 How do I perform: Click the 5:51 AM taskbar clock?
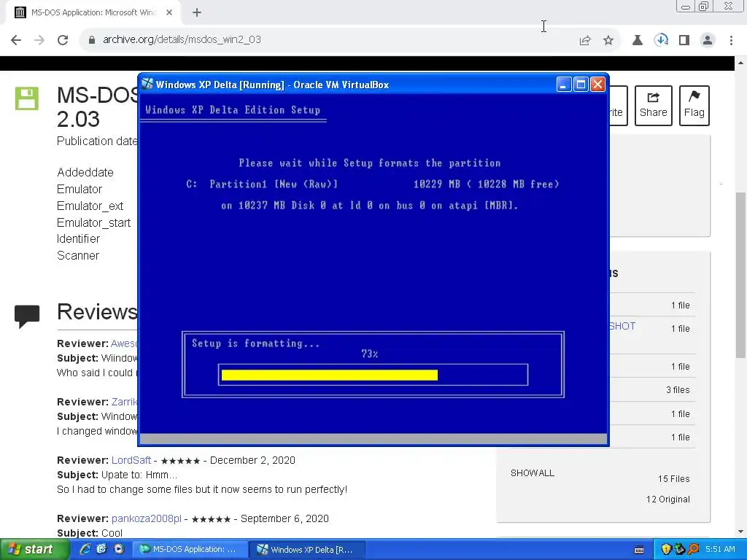[720, 550]
